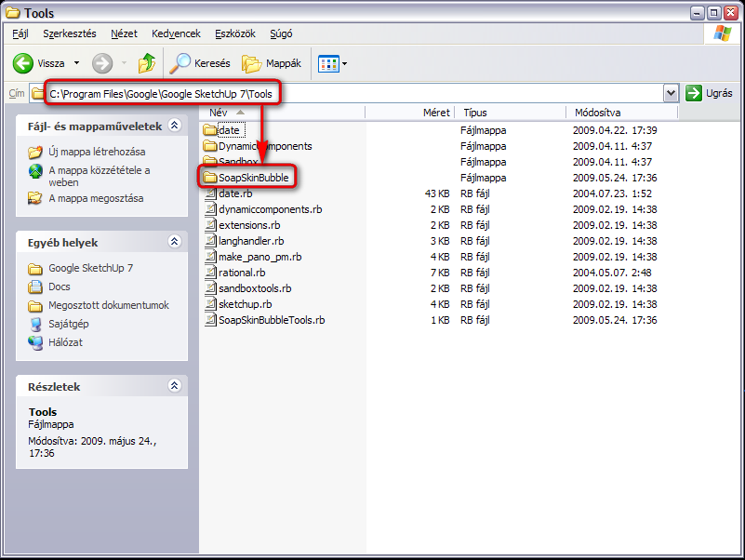
Task: Select make_pano_pm.rb file icon
Action: click(x=210, y=257)
